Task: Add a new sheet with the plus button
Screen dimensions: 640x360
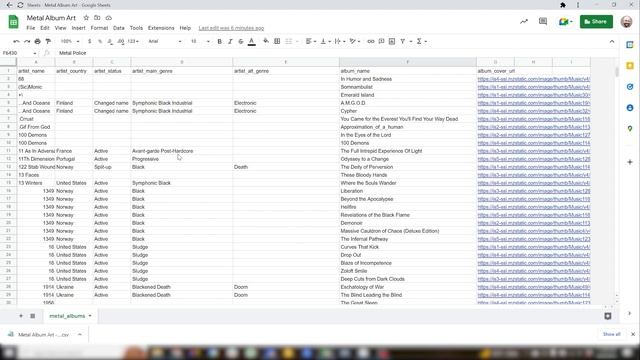Action: 21,316
